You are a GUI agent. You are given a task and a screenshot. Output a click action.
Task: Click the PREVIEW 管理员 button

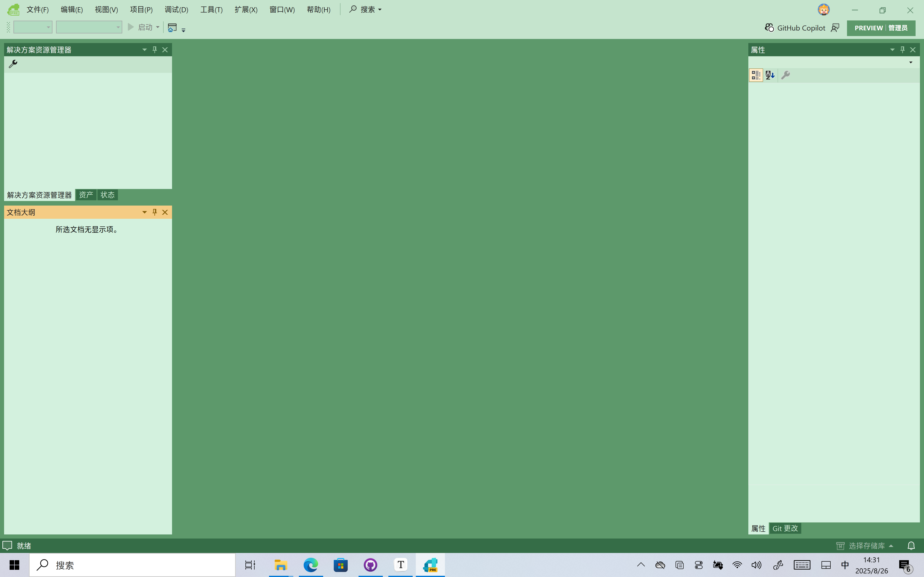coord(881,28)
